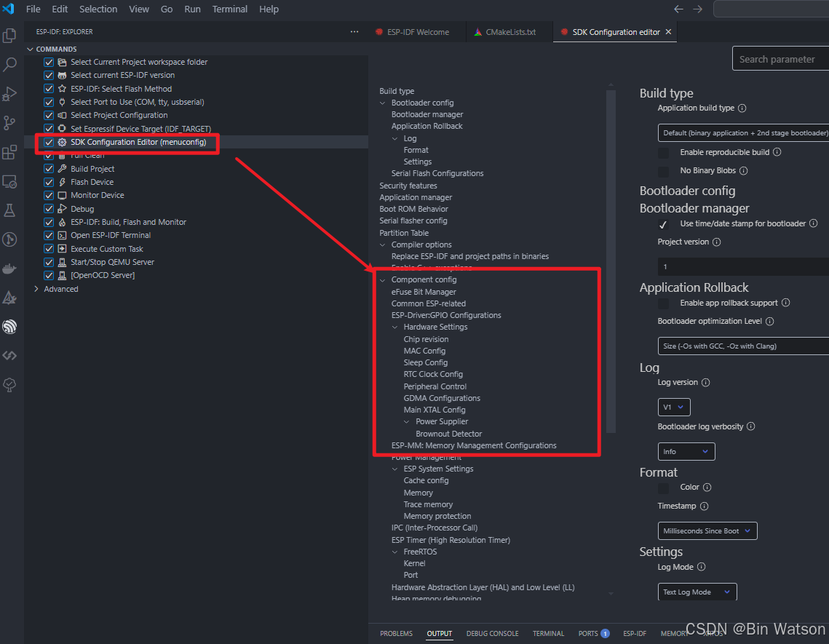Open the Search view in activity bar
The width and height of the screenshot is (829, 644).
pyautogui.click(x=9, y=65)
